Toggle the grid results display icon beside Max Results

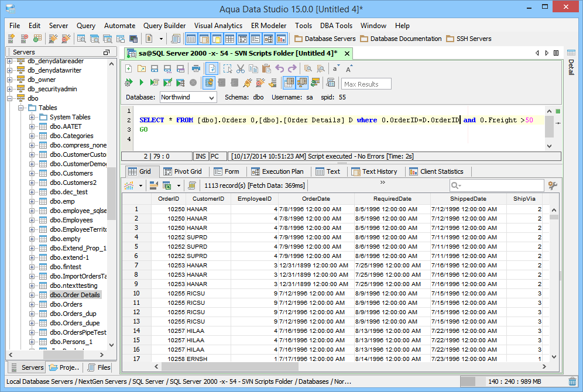289,82
